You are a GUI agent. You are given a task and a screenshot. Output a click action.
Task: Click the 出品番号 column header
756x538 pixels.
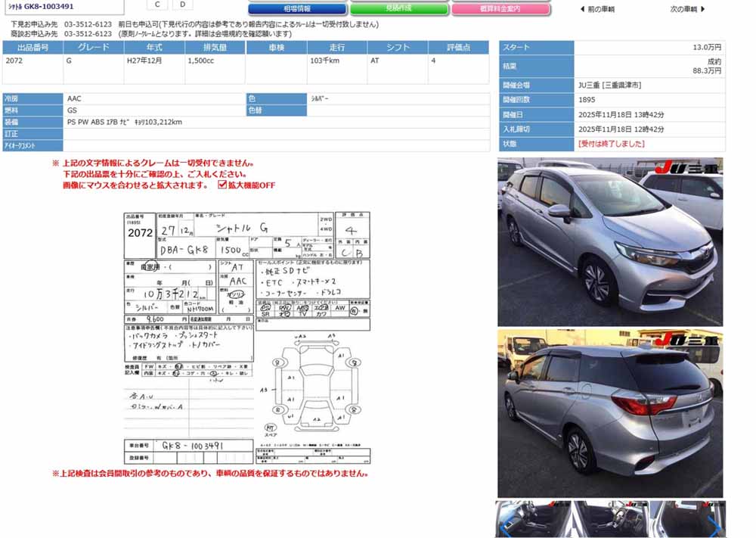pyautogui.click(x=33, y=48)
